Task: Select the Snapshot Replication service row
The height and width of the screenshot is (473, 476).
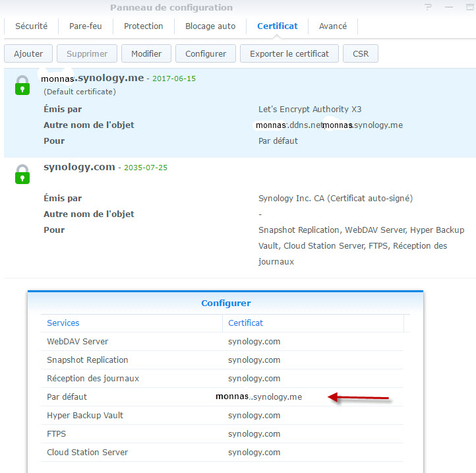Action: click(x=222, y=360)
